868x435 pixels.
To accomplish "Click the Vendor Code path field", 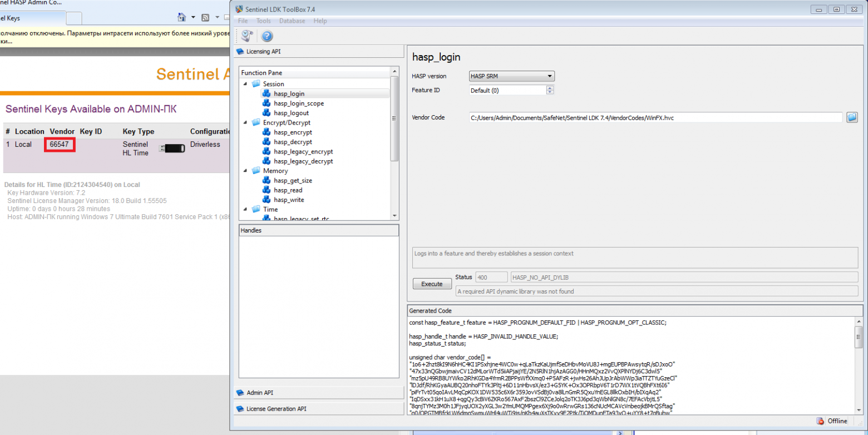I will click(655, 117).
